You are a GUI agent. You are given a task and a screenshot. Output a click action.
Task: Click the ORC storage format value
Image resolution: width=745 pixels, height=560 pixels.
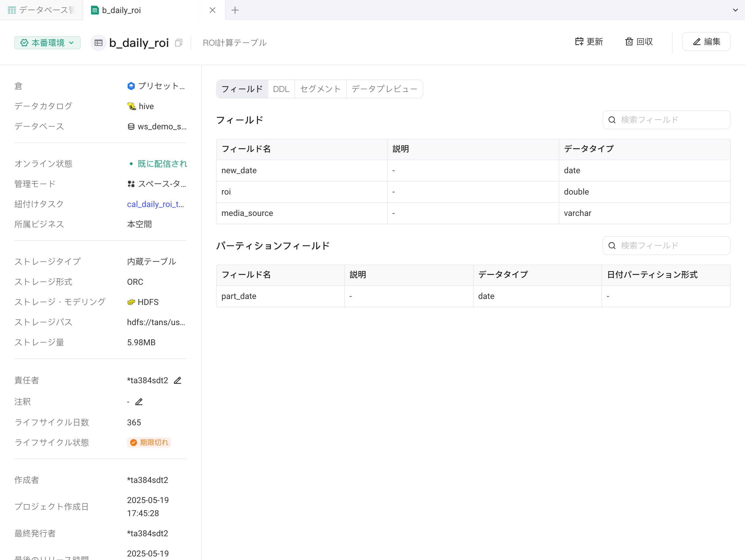135,282
